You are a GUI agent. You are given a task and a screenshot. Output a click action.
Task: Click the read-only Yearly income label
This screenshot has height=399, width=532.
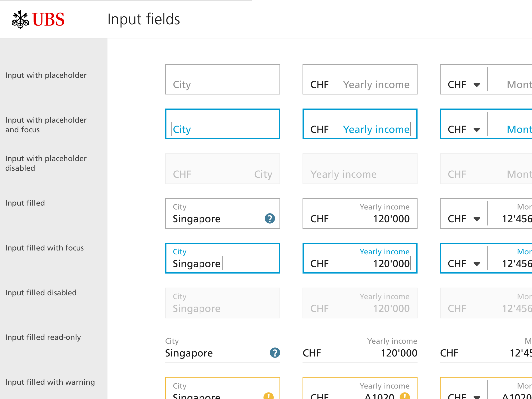click(x=392, y=341)
